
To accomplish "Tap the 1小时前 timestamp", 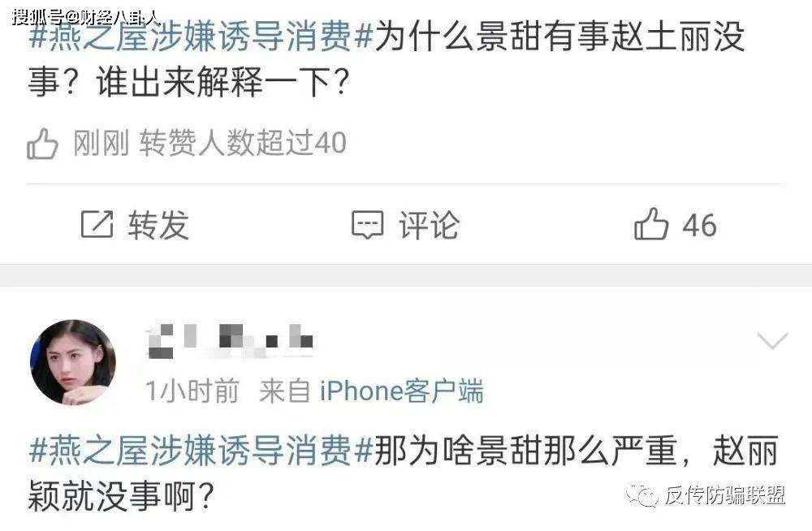I will click(192, 391).
